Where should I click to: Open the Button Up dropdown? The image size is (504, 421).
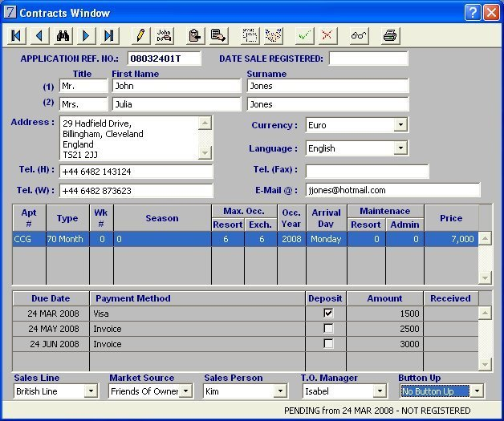[477, 391]
